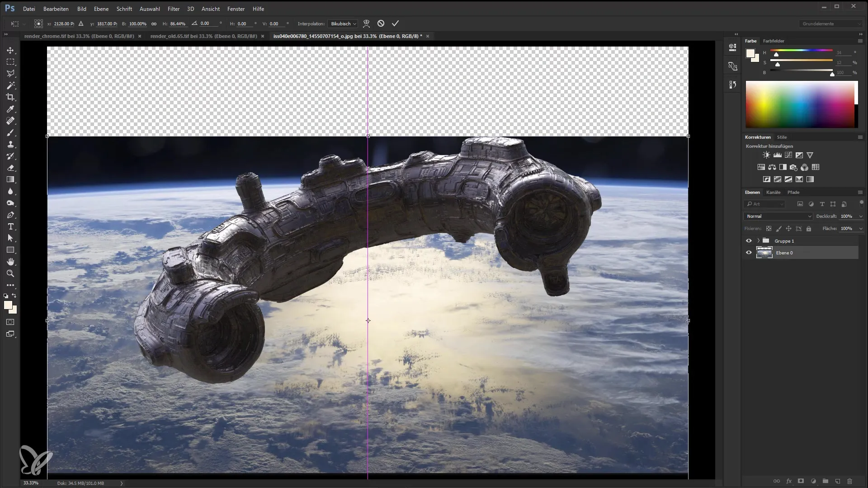Open the blending mode dropdown Normal
Screen dimensions: 868x488
click(x=778, y=216)
